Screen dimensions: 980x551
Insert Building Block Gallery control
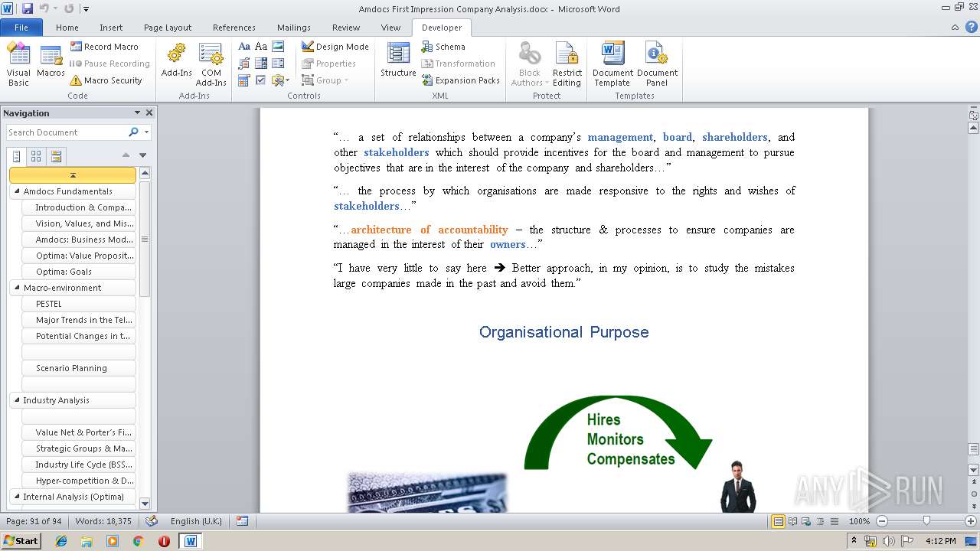click(x=244, y=64)
